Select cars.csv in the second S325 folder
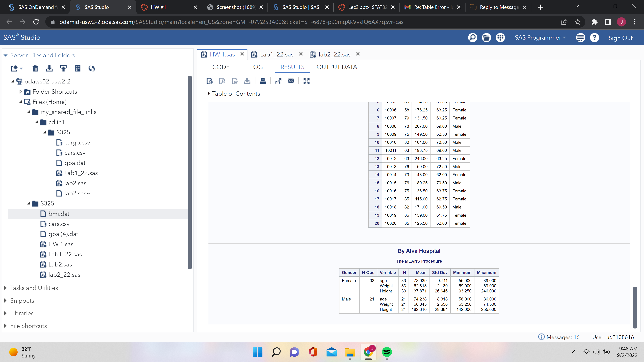644x362 pixels. tap(59, 224)
